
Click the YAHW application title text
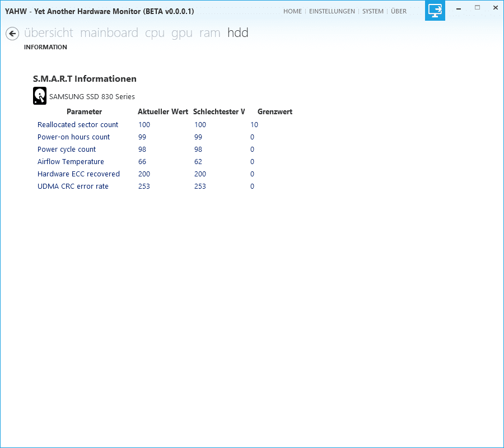click(99, 11)
